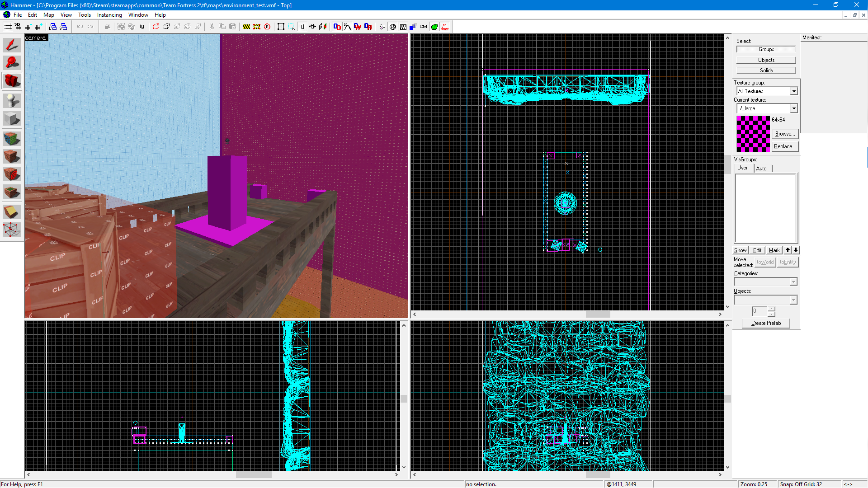Click the Browse... texture button
The image size is (868, 488).
point(785,134)
